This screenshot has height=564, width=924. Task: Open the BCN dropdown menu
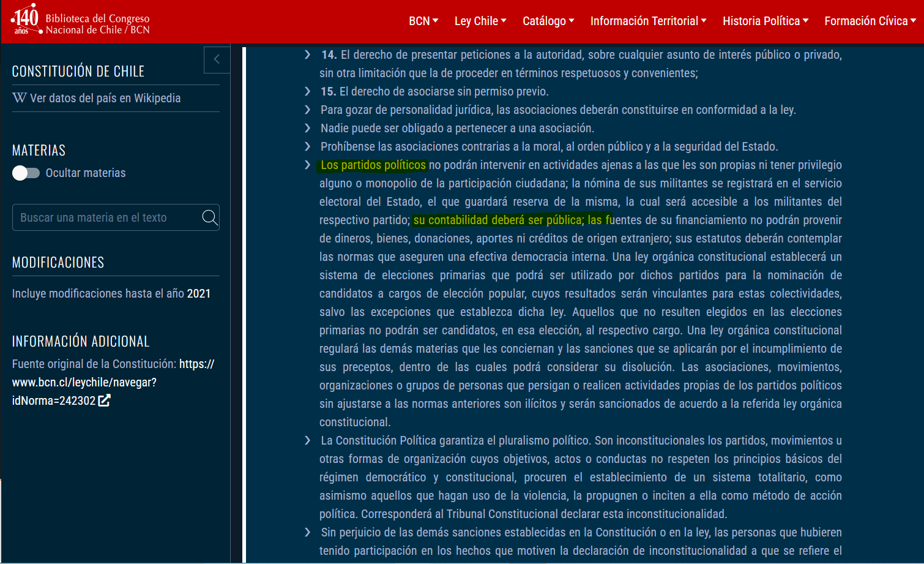pyautogui.click(x=423, y=21)
